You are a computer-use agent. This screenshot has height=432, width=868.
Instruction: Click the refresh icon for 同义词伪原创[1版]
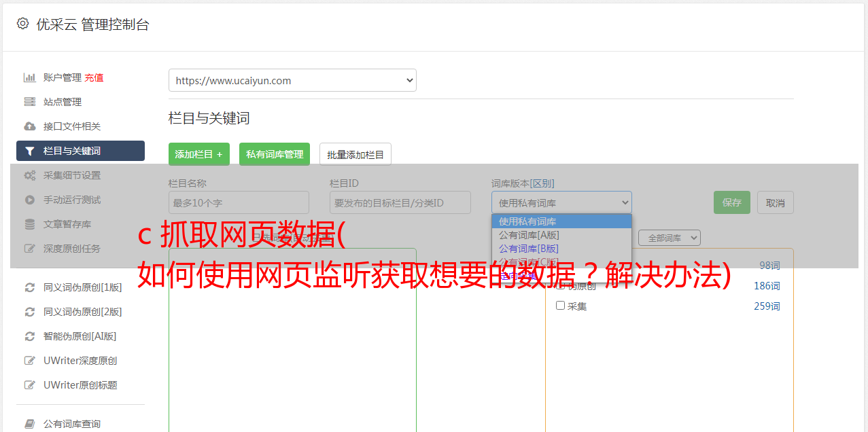[x=30, y=287]
